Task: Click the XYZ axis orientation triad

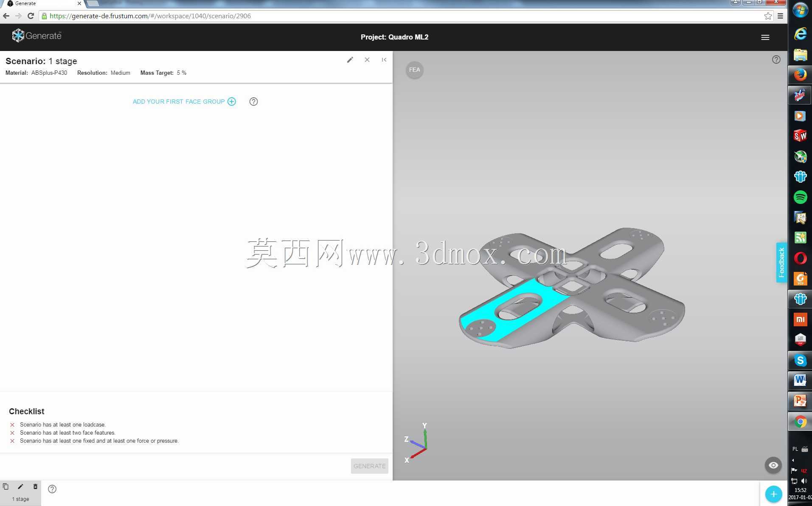Action: coord(416,443)
